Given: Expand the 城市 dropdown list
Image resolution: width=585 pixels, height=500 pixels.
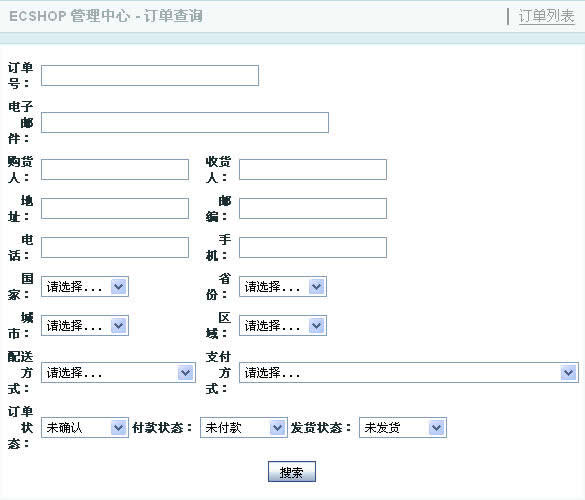Looking at the screenshot, I should click(85, 325).
